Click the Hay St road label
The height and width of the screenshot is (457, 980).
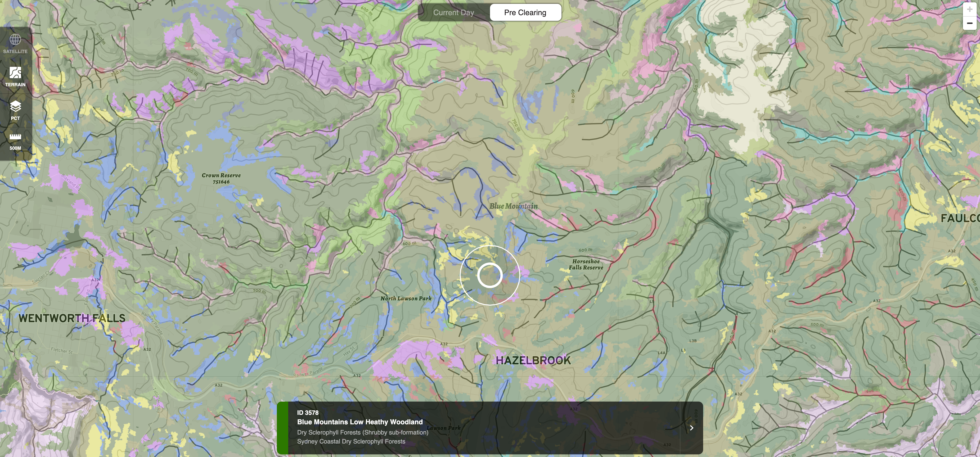[x=349, y=351]
